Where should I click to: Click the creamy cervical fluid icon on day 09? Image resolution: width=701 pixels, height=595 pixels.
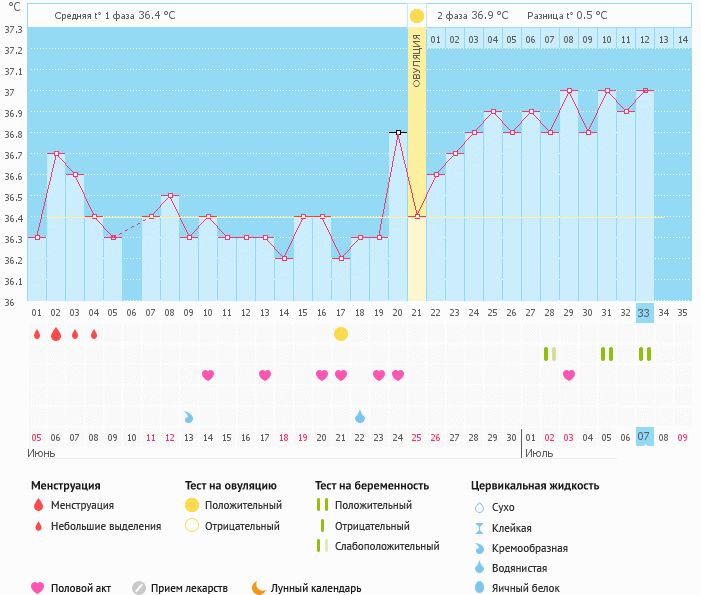point(189,418)
